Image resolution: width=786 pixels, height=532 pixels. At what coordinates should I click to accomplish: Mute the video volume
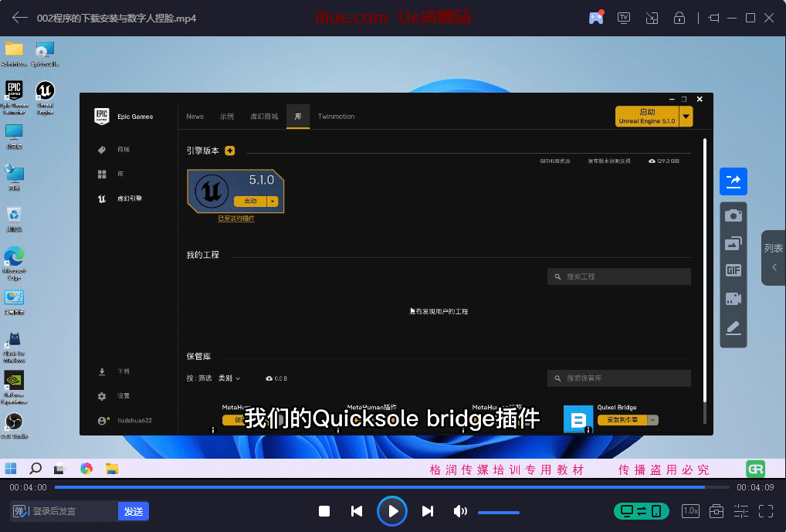[460, 511]
